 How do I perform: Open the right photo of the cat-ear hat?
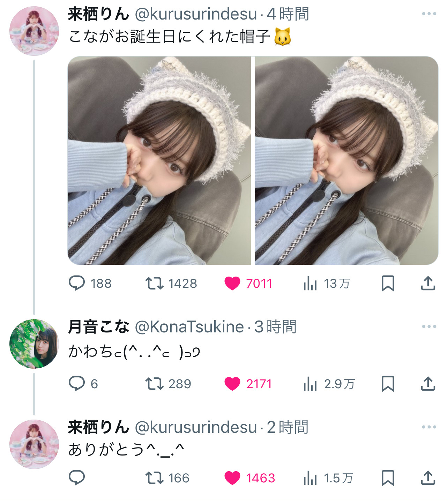click(347, 160)
